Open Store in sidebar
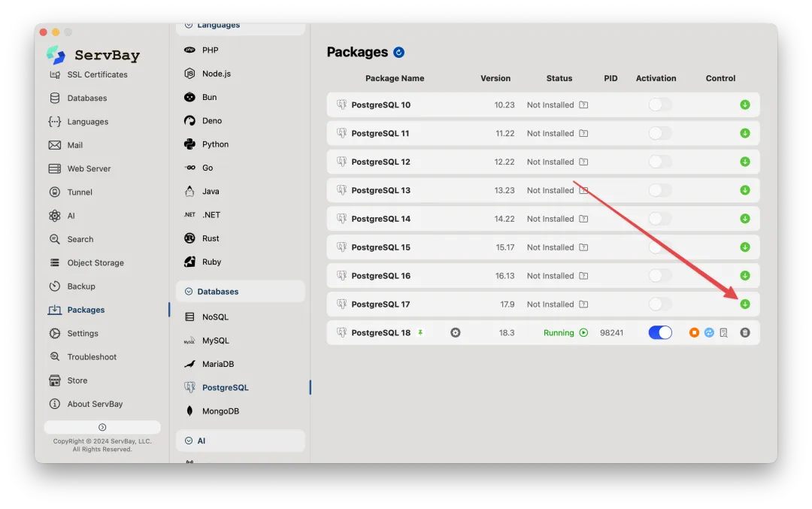 (x=68, y=380)
